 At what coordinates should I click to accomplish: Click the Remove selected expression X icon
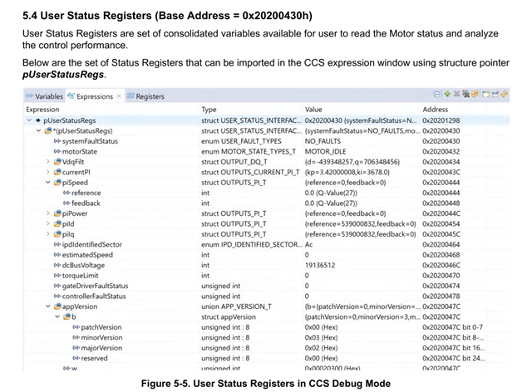click(456, 94)
